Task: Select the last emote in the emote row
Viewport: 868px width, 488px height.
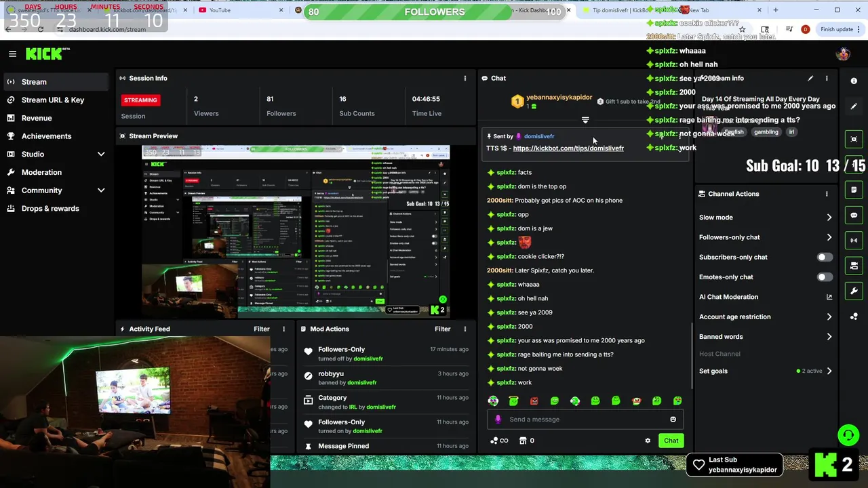Action: [x=677, y=401]
